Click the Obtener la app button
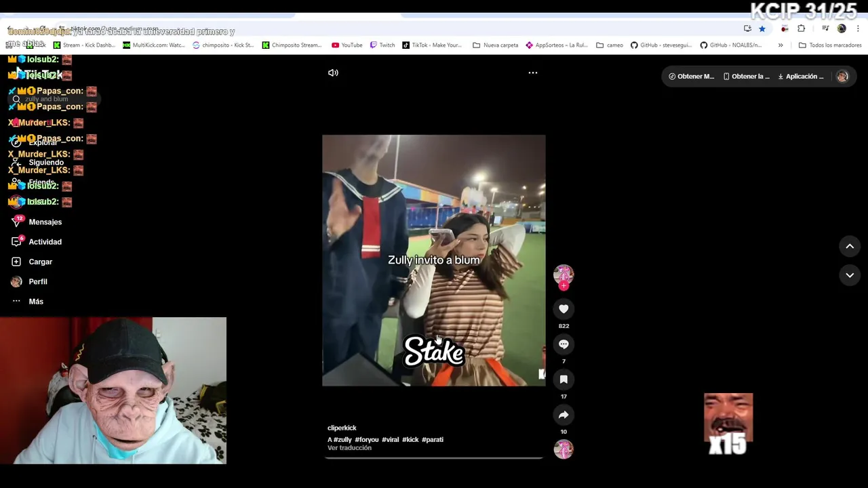This screenshot has height=488, width=868. click(x=747, y=77)
